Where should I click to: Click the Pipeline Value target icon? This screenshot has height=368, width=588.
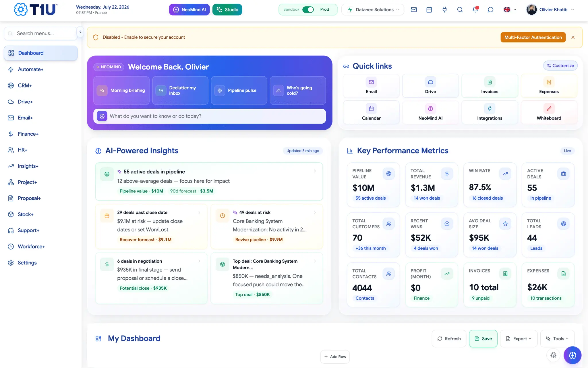(389, 174)
